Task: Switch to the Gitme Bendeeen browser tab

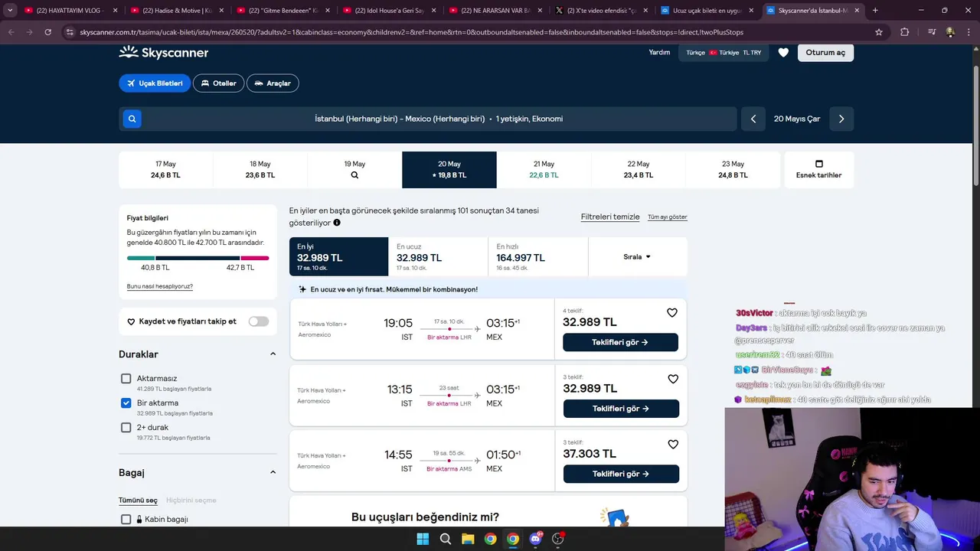Action: [283, 11]
